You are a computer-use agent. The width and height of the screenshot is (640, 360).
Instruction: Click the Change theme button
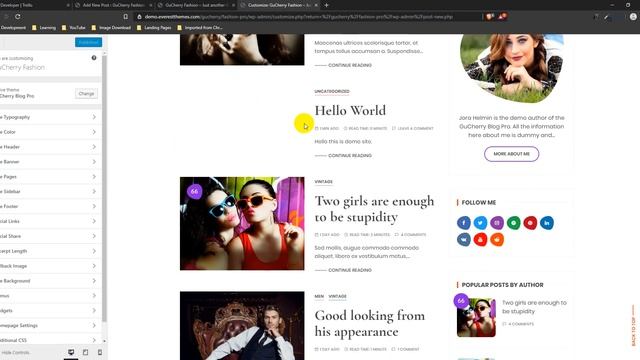click(86, 93)
